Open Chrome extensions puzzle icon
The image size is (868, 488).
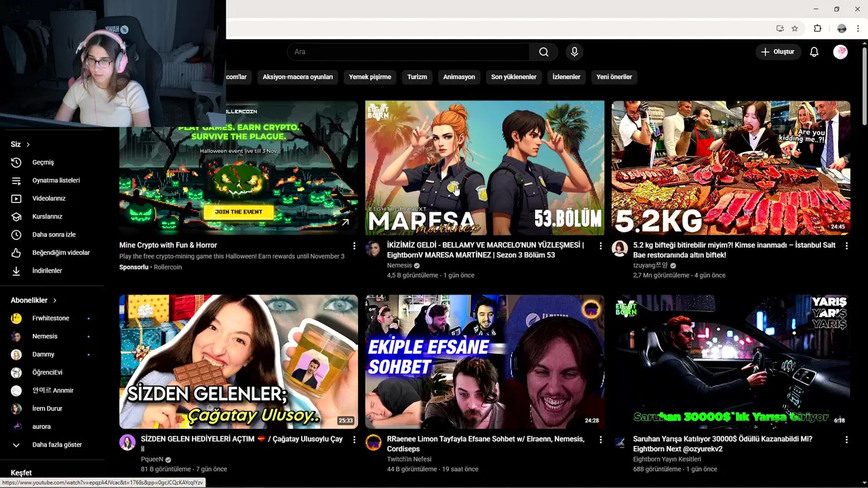click(x=818, y=28)
